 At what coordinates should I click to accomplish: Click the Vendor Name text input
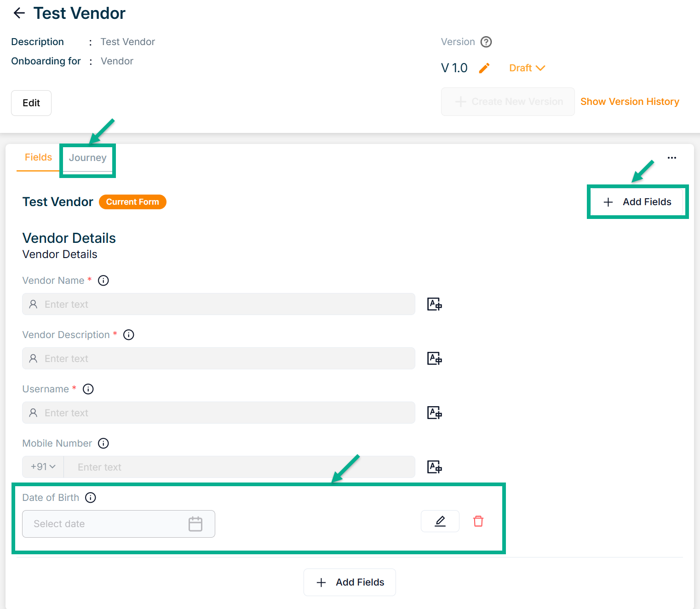tap(218, 304)
